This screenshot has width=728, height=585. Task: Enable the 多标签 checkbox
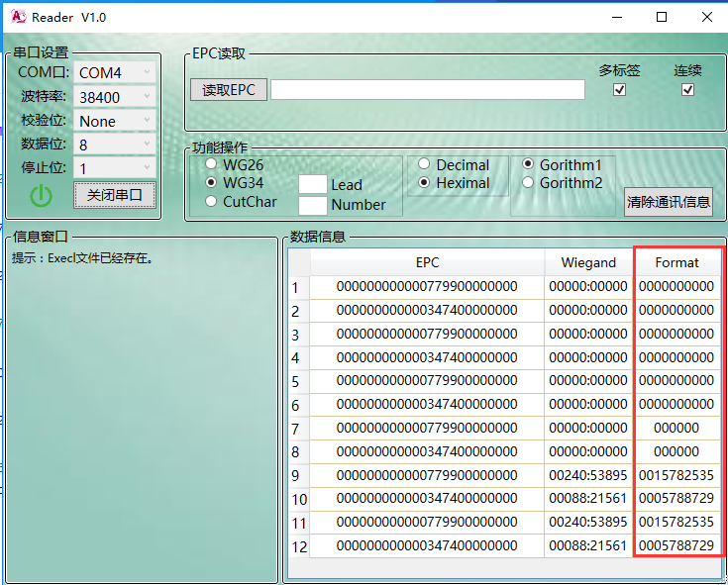[620, 90]
